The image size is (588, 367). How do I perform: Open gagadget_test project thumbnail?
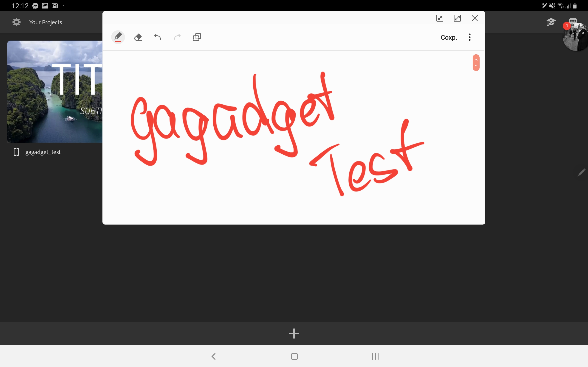(55, 92)
